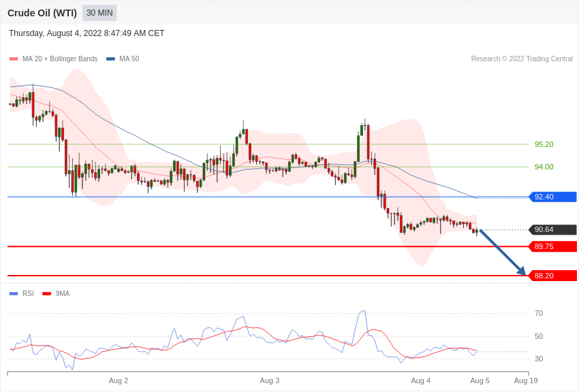Viewport: 579px width, 392px height.
Task: Click the RSI 30 level label
Action: point(539,359)
